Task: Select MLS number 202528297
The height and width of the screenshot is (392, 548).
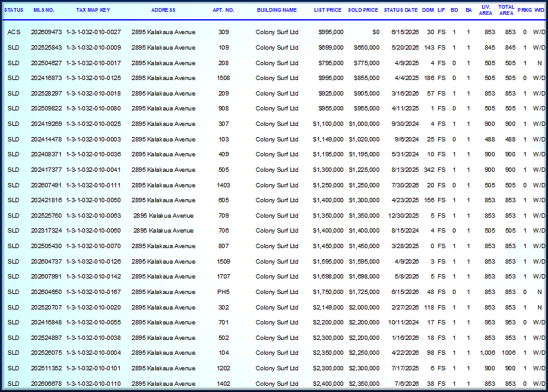Action: tap(47, 94)
